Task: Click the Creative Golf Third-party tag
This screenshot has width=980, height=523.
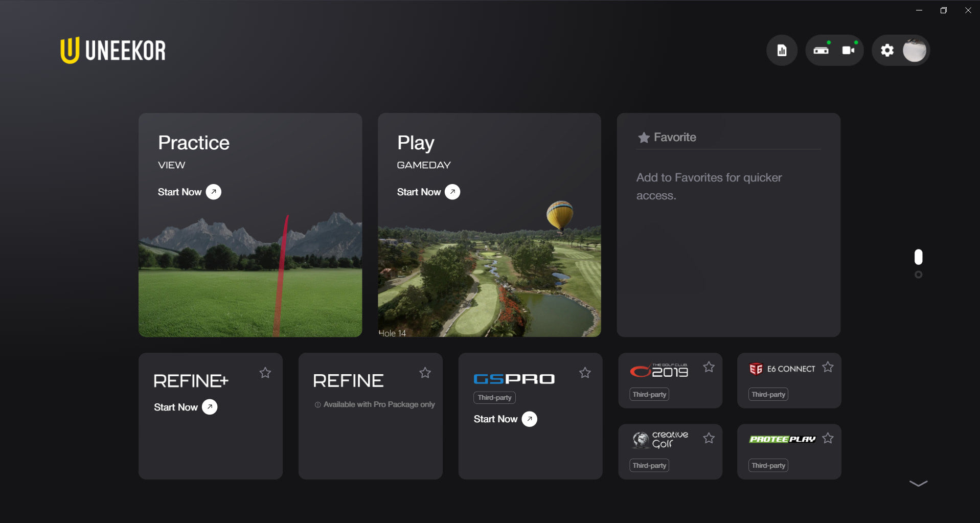Action: [649, 465]
